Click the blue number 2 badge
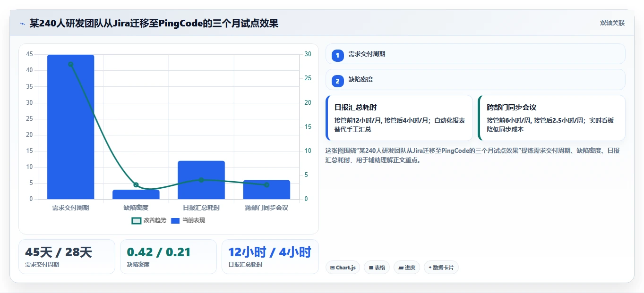Image resolution: width=644 pixels, height=293 pixels. [337, 81]
